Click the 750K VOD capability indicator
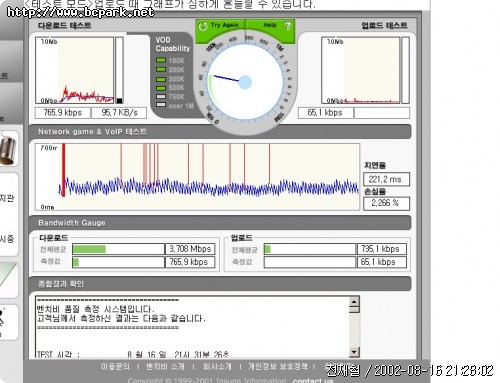 (x=161, y=97)
